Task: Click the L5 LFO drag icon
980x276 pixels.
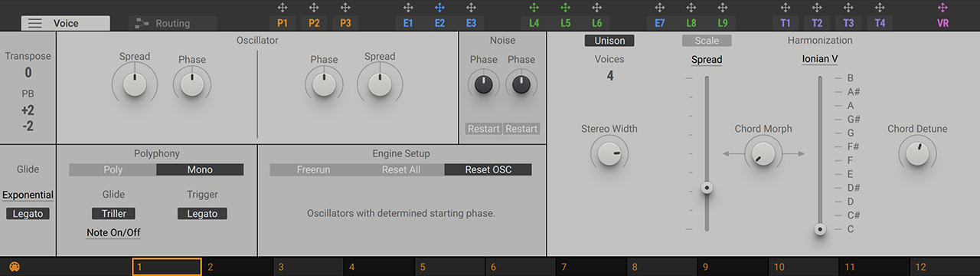Action: point(565,7)
